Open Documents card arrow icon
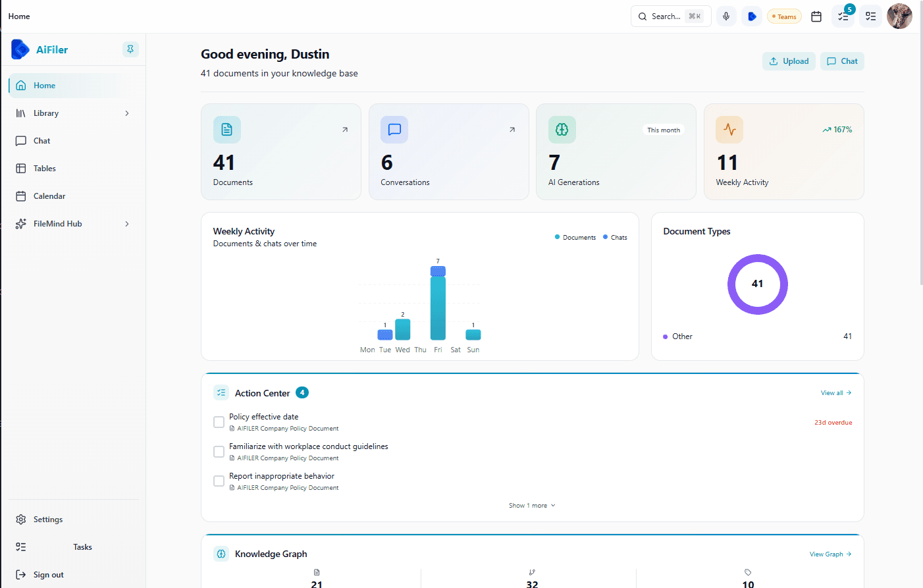923x588 pixels. coord(344,130)
